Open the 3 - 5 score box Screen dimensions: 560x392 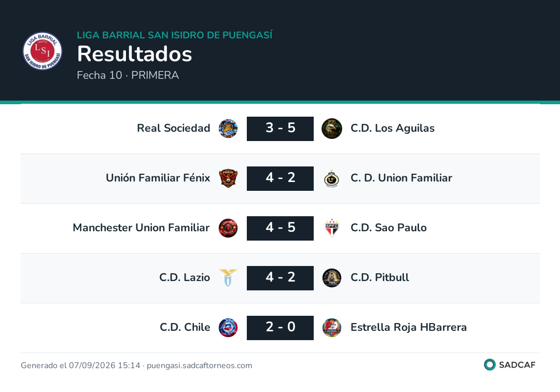coord(281,129)
